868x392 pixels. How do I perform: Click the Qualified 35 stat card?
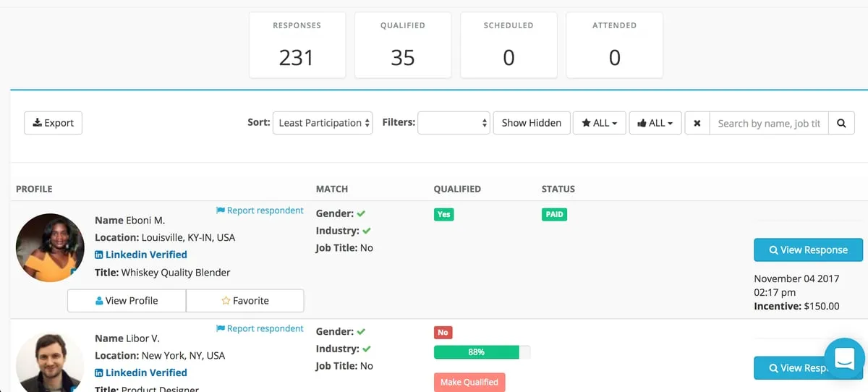(403, 45)
